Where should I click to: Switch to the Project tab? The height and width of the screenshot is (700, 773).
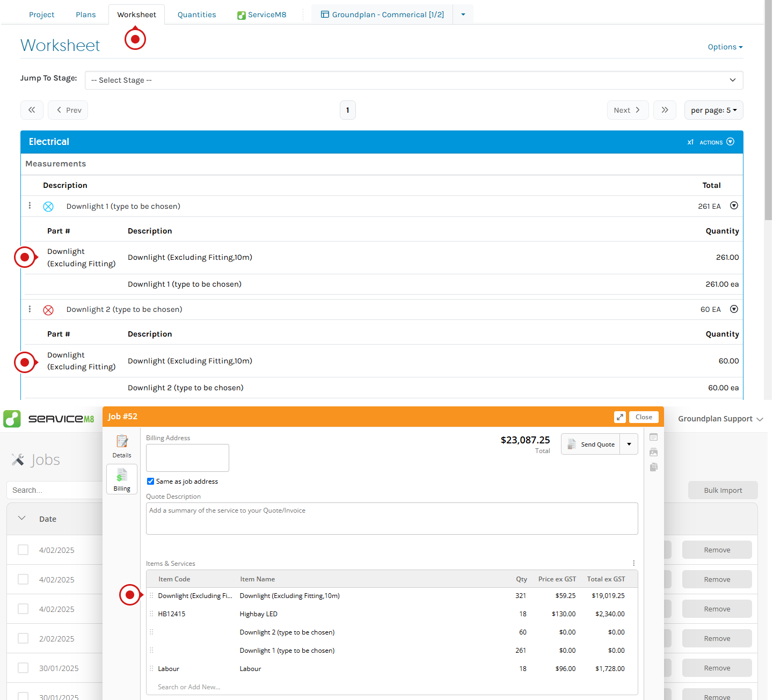tap(42, 14)
